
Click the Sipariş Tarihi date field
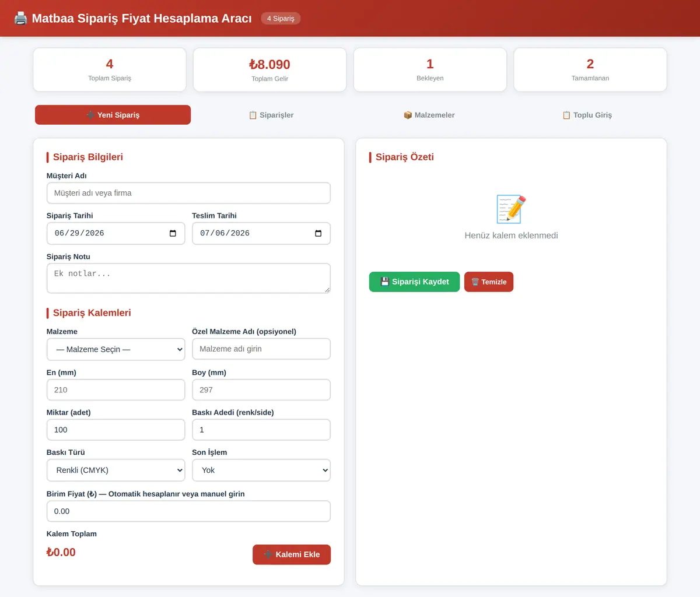tap(116, 233)
